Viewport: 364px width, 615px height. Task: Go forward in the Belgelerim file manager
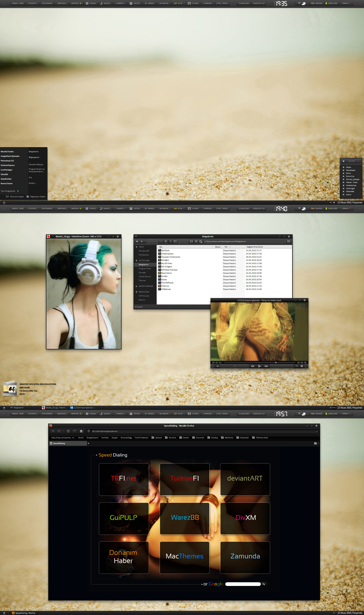pos(142,241)
